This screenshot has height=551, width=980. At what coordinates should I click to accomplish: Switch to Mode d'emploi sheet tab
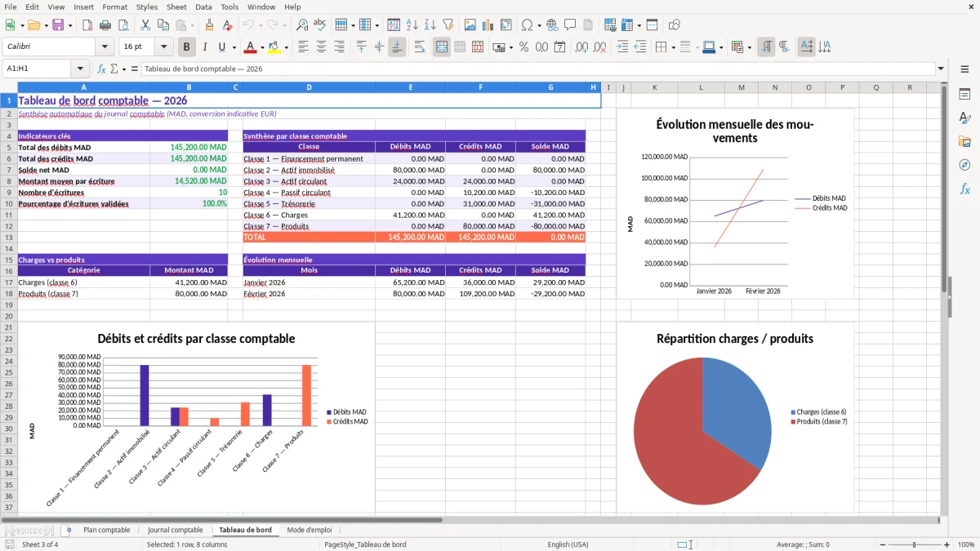coord(310,530)
